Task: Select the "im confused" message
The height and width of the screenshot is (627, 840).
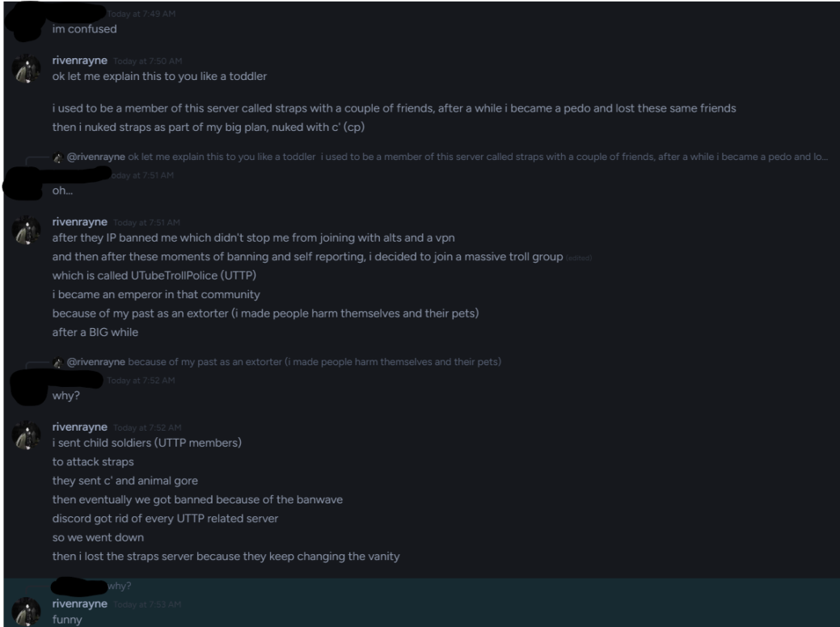Action: coord(84,29)
